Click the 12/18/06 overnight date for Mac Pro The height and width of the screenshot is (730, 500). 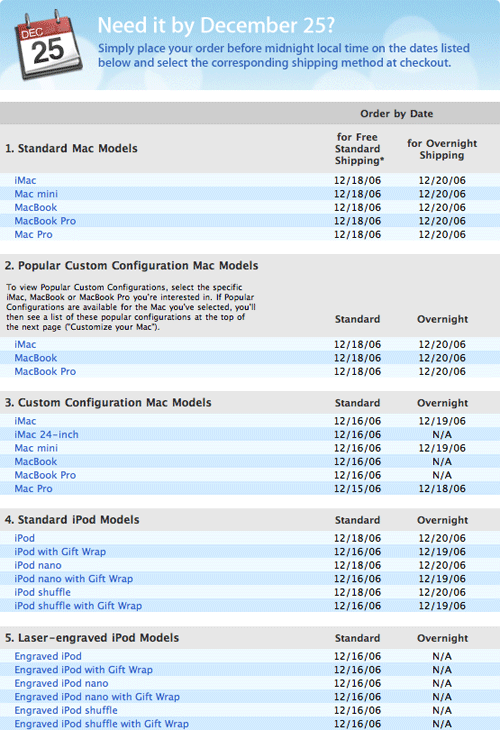click(x=442, y=489)
